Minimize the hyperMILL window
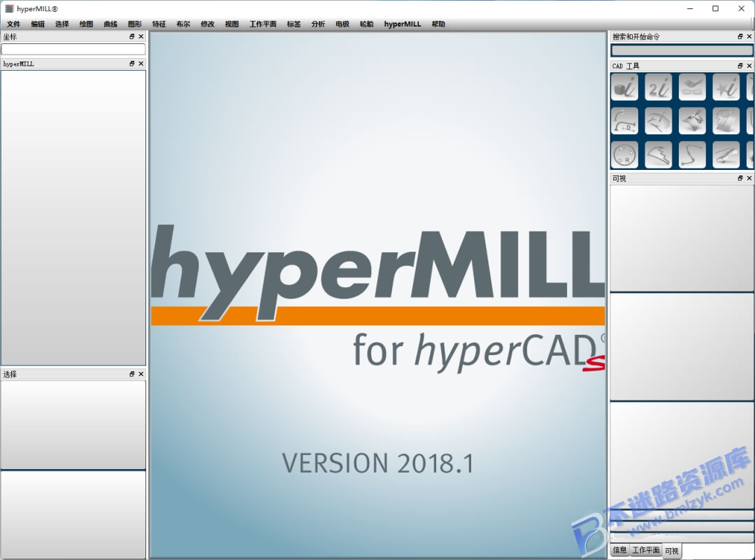 point(690,8)
